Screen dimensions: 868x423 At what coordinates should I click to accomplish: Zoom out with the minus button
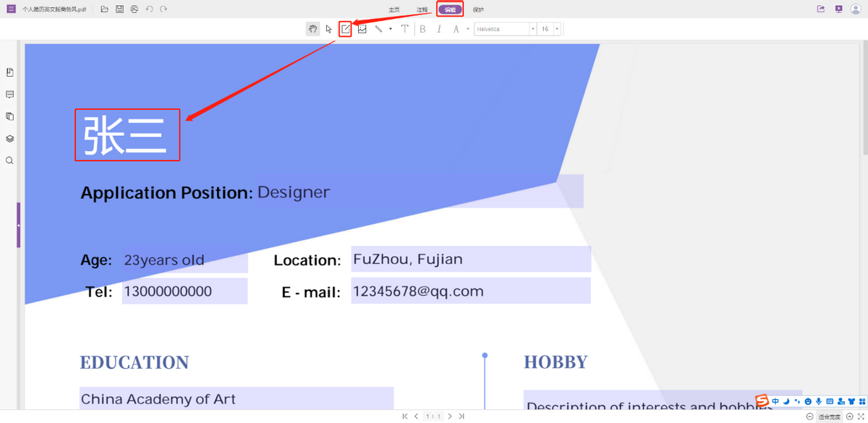pyautogui.click(x=809, y=417)
